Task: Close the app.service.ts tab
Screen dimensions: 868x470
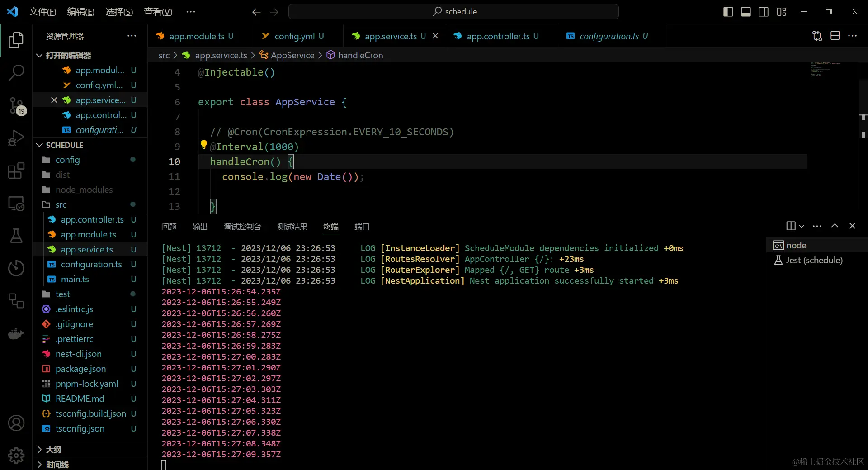Action: [x=435, y=36]
